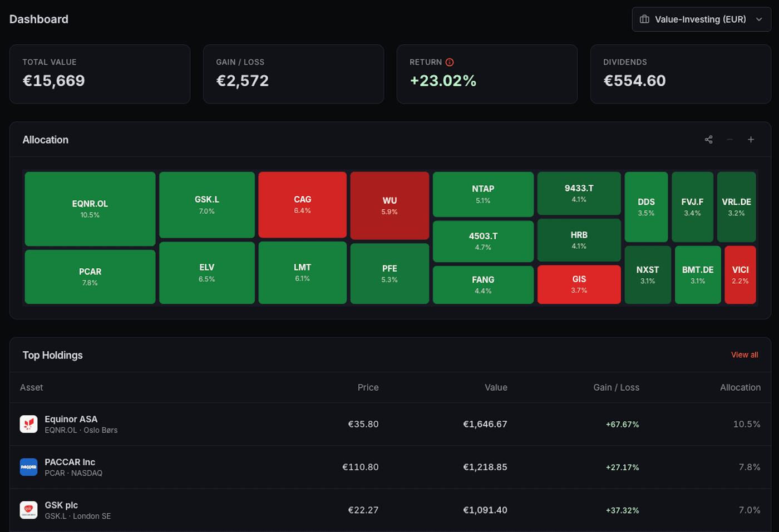Click the Value column header
The image size is (779, 532).
pos(496,387)
